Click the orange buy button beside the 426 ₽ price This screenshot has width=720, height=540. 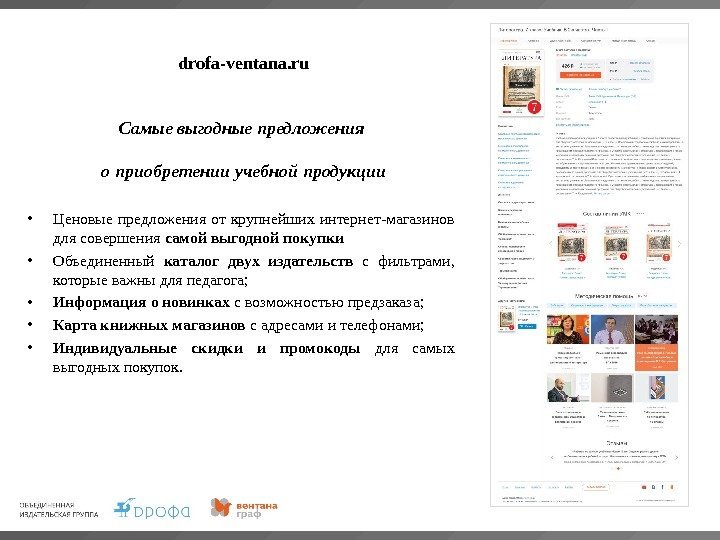click(x=580, y=75)
